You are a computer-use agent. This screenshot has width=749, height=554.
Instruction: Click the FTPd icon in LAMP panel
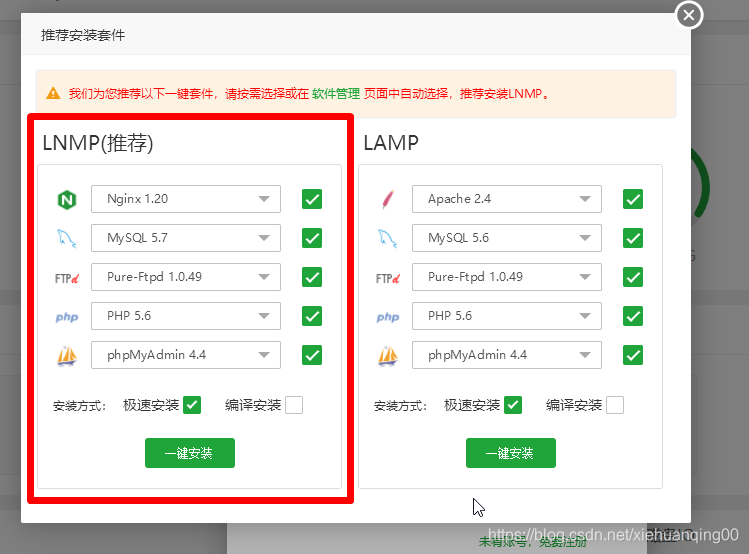(x=388, y=278)
